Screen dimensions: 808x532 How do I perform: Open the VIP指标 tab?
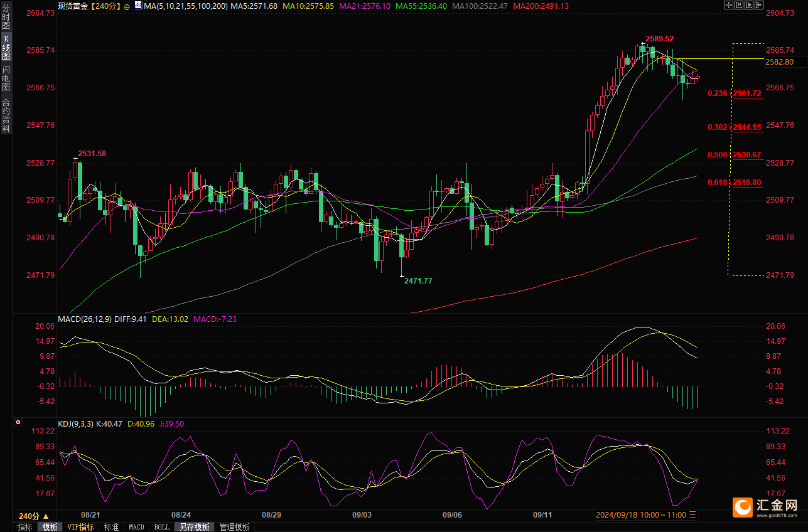(x=80, y=527)
